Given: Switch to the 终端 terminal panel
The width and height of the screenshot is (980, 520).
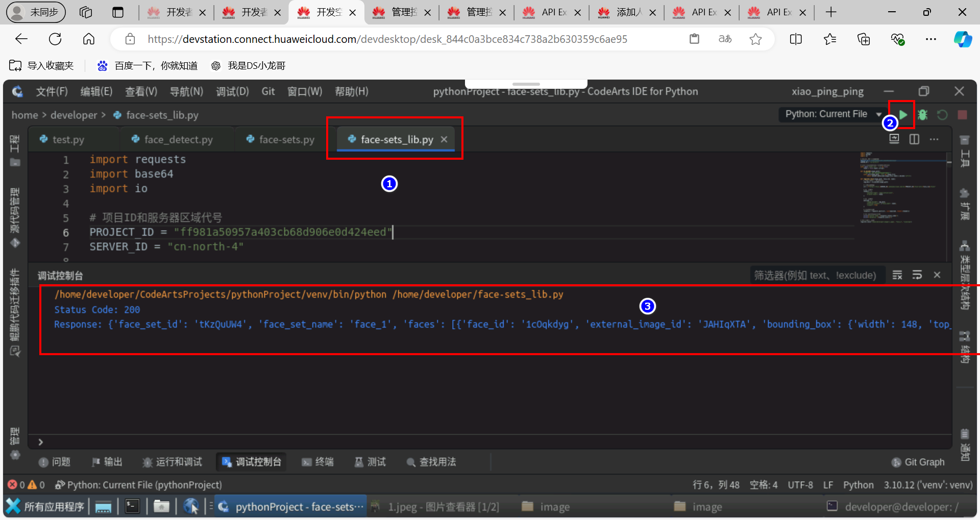Looking at the screenshot, I should 317,462.
